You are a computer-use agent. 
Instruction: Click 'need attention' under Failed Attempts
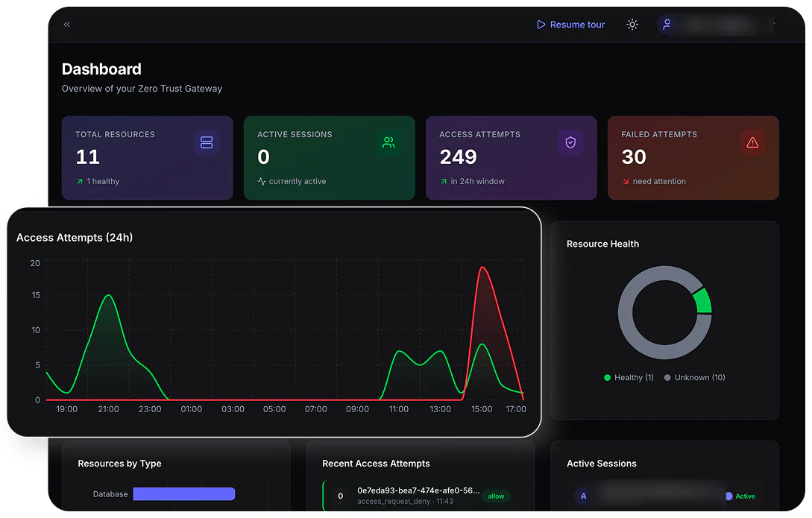coord(659,182)
